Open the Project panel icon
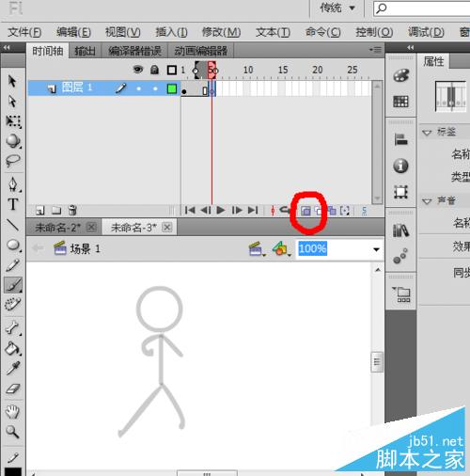The width and height of the screenshot is (470, 476). click(401, 294)
